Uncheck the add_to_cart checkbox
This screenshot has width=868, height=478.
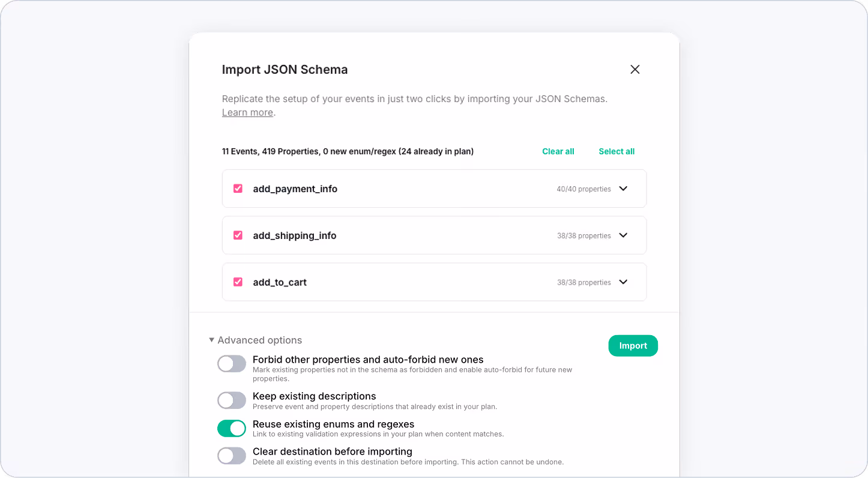[x=238, y=282]
